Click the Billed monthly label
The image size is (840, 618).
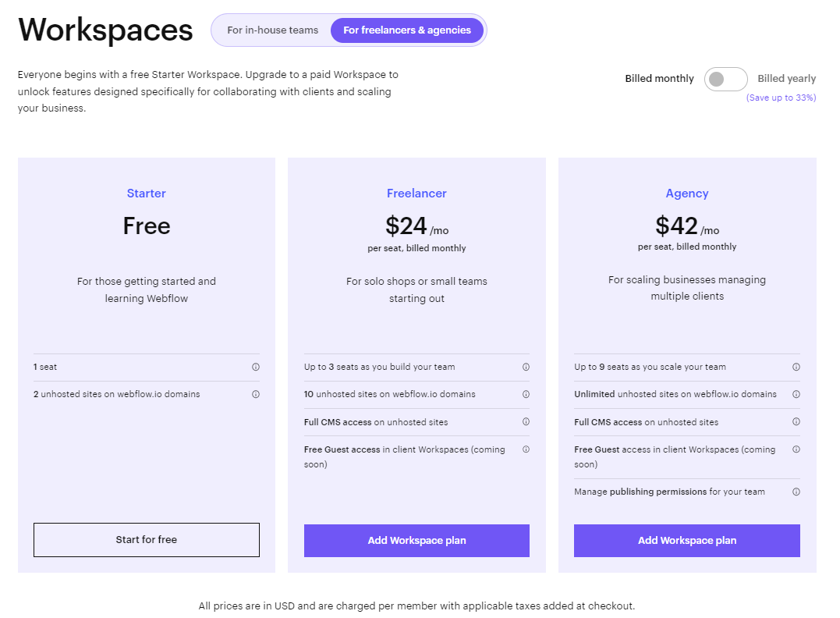pyautogui.click(x=660, y=79)
